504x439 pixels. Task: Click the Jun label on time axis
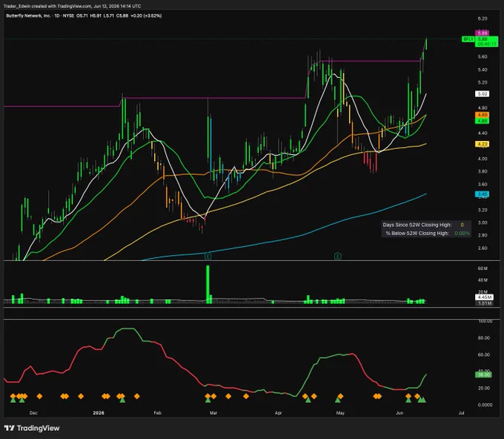tap(399, 412)
